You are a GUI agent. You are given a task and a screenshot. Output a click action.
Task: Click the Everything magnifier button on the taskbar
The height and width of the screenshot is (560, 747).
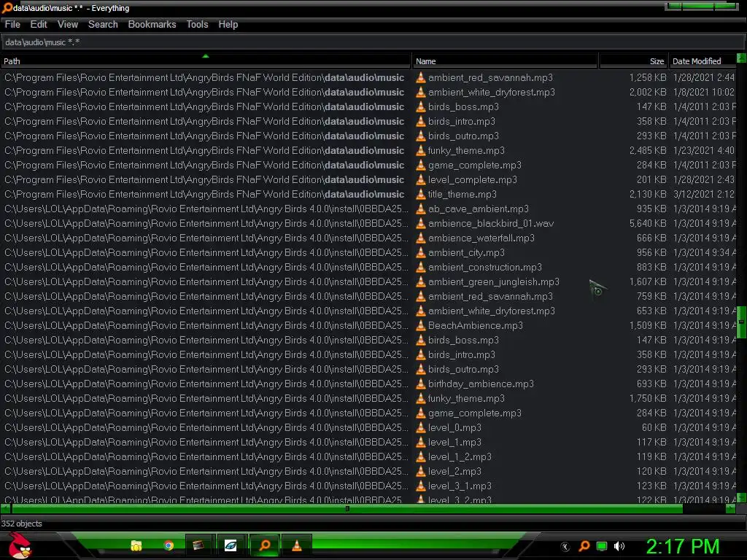point(264,545)
